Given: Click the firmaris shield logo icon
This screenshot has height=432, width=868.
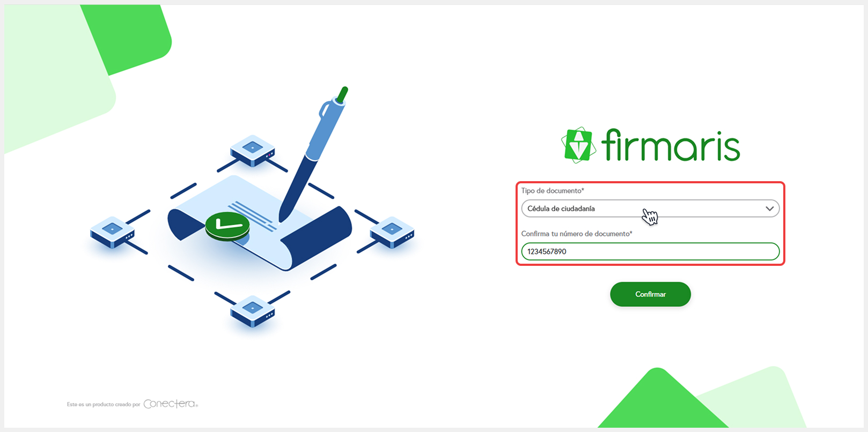Looking at the screenshot, I should tap(578, 145).
